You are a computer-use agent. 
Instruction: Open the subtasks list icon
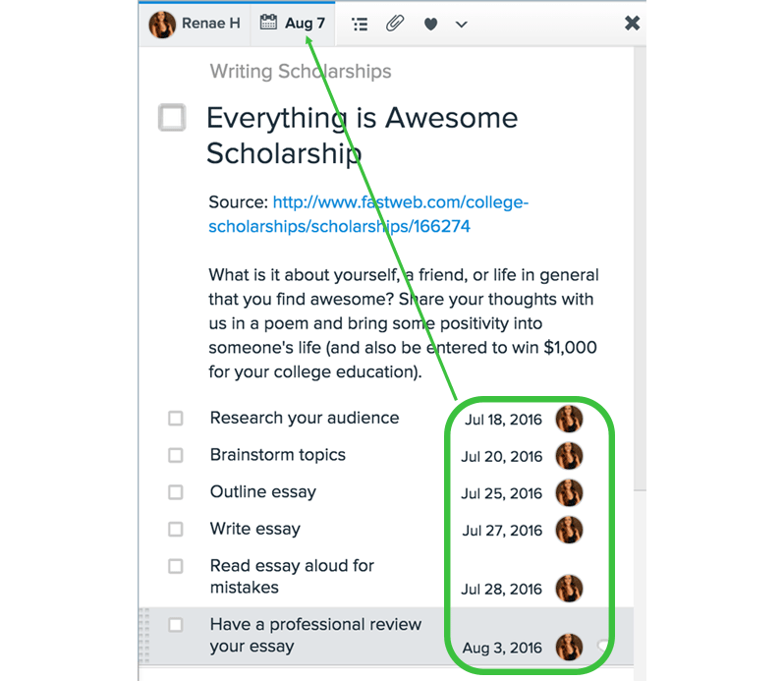click(x=360, y=24)
